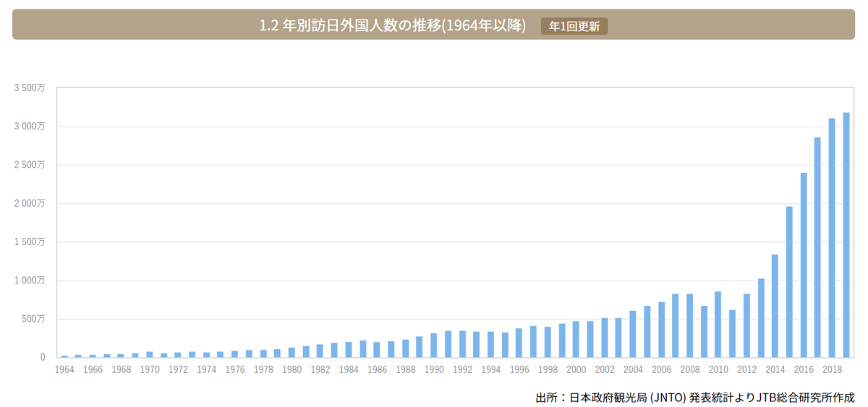Click the 2002 x-axis label
Screen dimensions: 868x407
pos(605,369)
